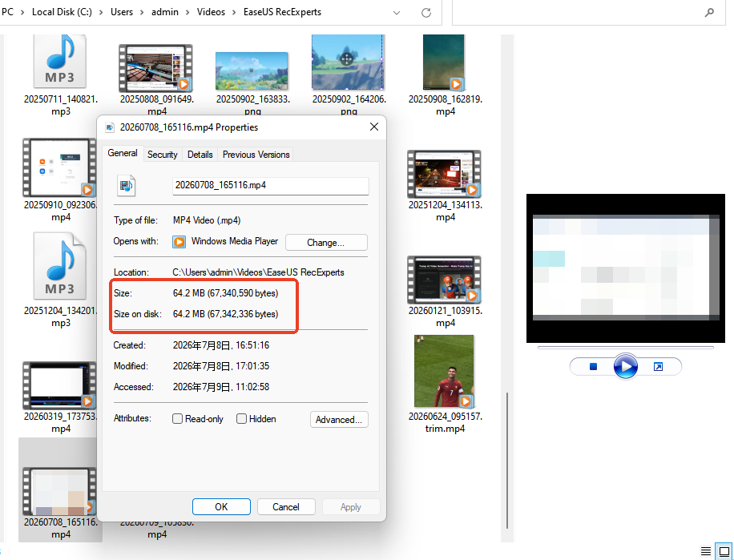Switch to the Security tab
This screenshot has width=734, height=560.
coord(162,155)
